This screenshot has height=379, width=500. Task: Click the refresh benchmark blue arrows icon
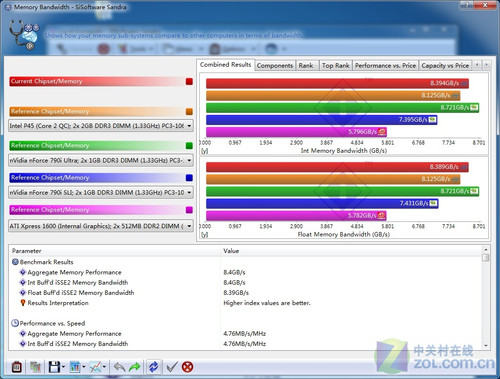[154, 367]
